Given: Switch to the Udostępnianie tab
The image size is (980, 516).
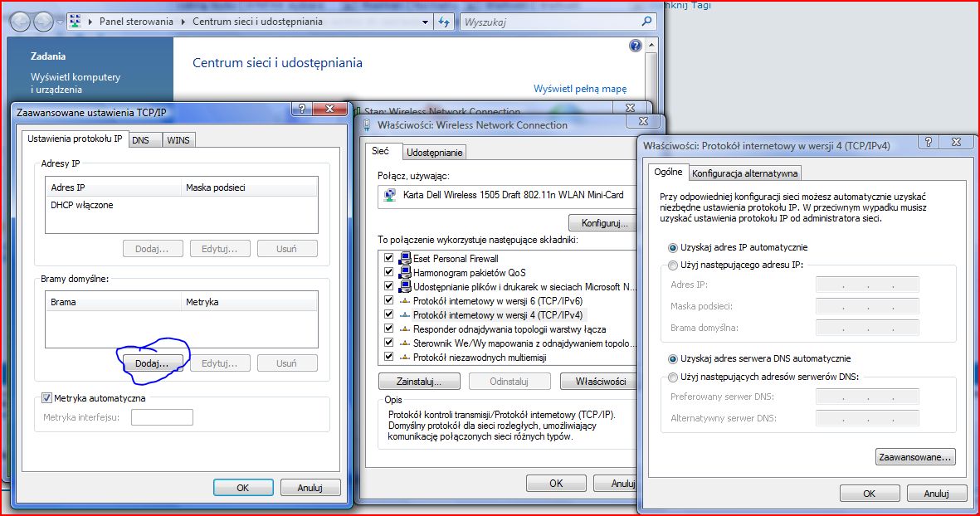Looking at the screenshot, I should coord(434,153).
